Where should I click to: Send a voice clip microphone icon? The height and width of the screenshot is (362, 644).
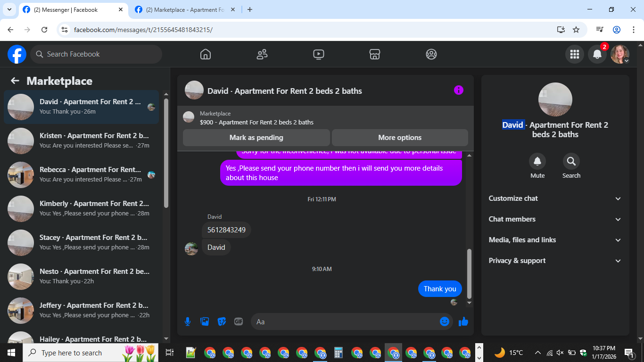[x=188, y=321]
